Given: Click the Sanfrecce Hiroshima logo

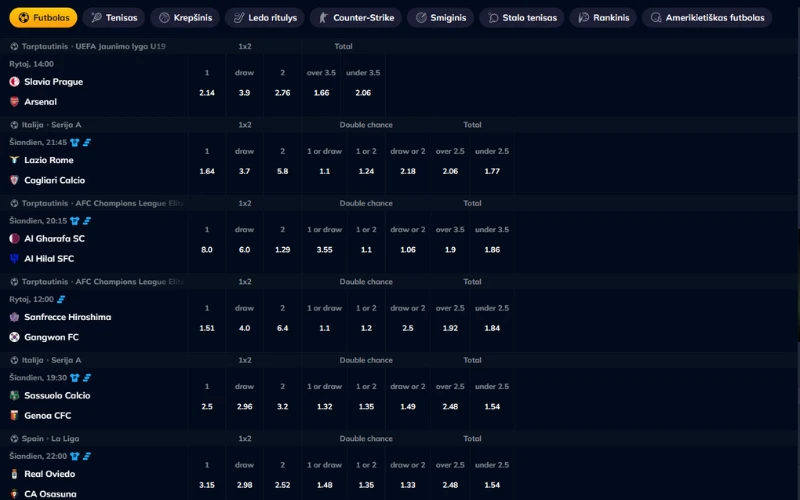Looking at the screenshot, I should coord(14,317).
